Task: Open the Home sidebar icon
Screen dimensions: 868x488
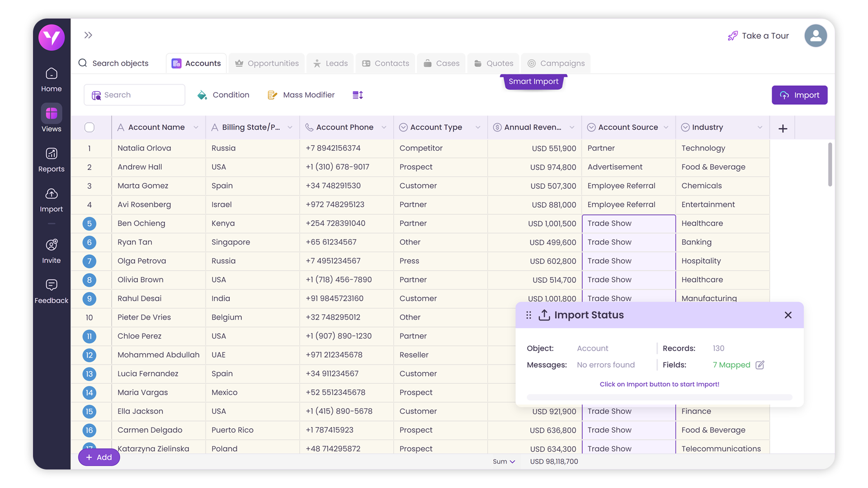Action: pos(51,80)
